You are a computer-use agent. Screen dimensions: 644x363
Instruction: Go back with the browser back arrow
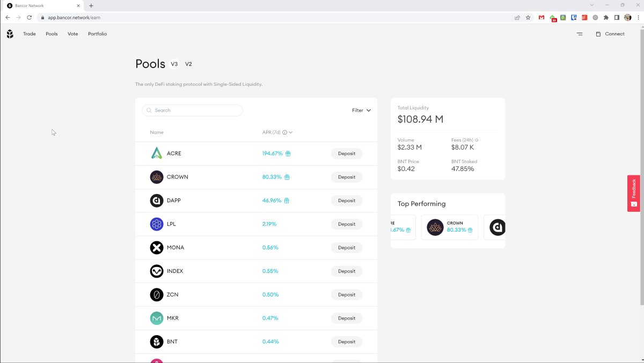tap(8, 18)
